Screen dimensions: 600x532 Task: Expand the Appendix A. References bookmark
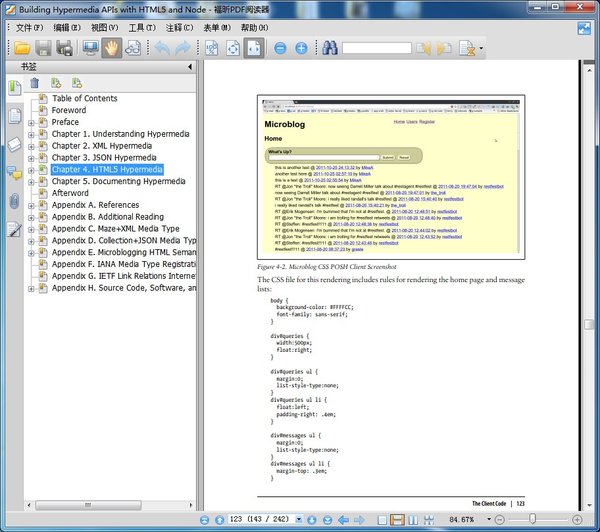click(x=31, y=204)
